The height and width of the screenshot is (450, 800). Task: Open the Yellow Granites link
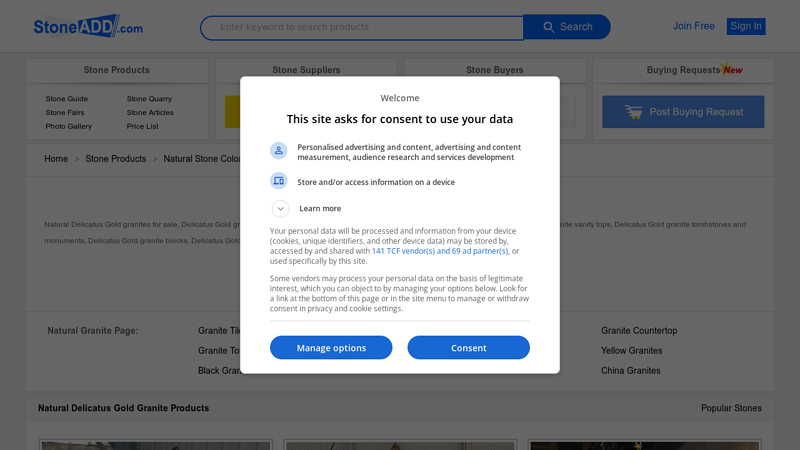(631, 351)
